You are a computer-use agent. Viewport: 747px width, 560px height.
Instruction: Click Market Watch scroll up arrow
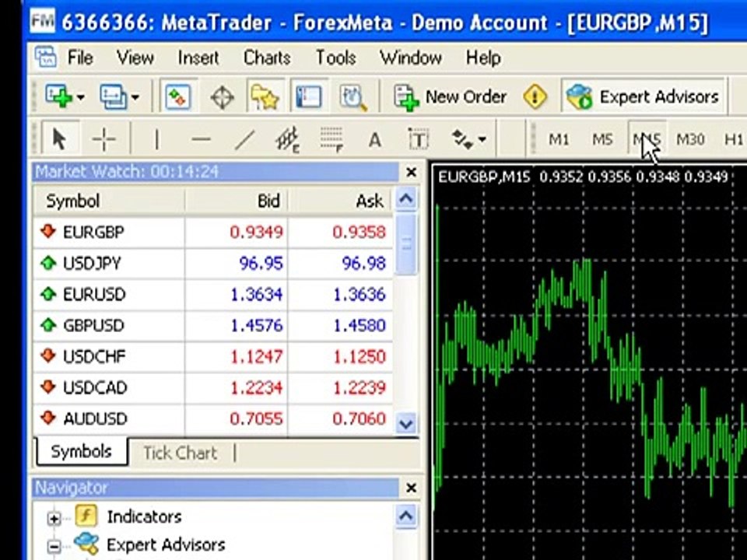406,198
